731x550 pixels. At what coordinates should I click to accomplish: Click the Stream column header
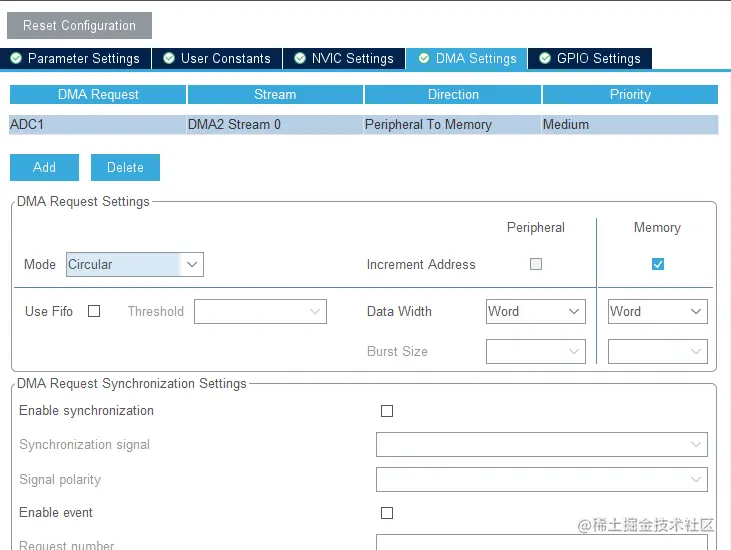[275, 95]
